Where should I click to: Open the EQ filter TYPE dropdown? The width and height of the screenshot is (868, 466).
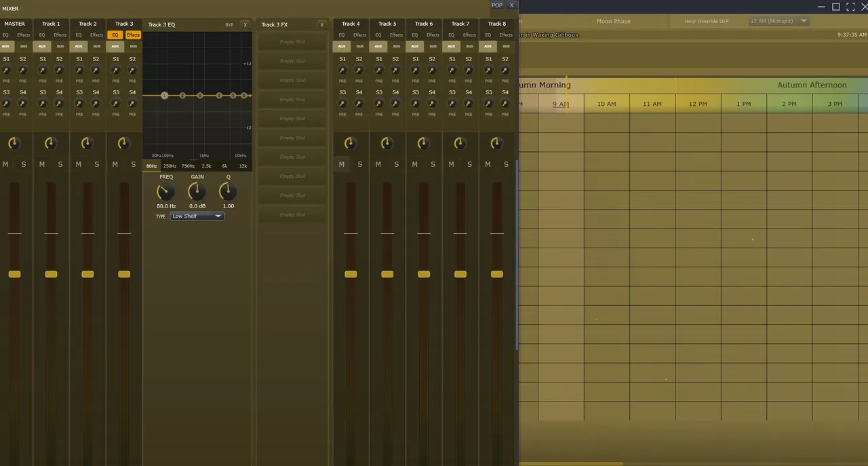197,216
